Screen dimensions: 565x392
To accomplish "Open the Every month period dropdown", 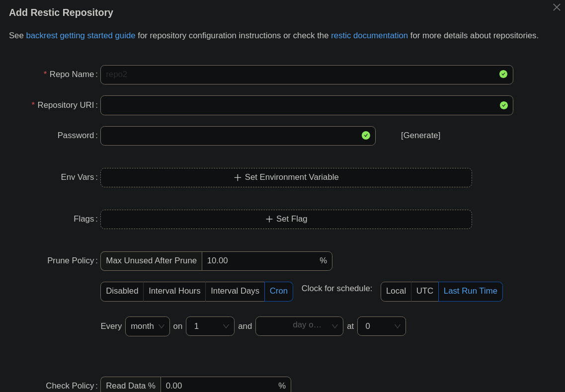I will click(x=148, y=326).
